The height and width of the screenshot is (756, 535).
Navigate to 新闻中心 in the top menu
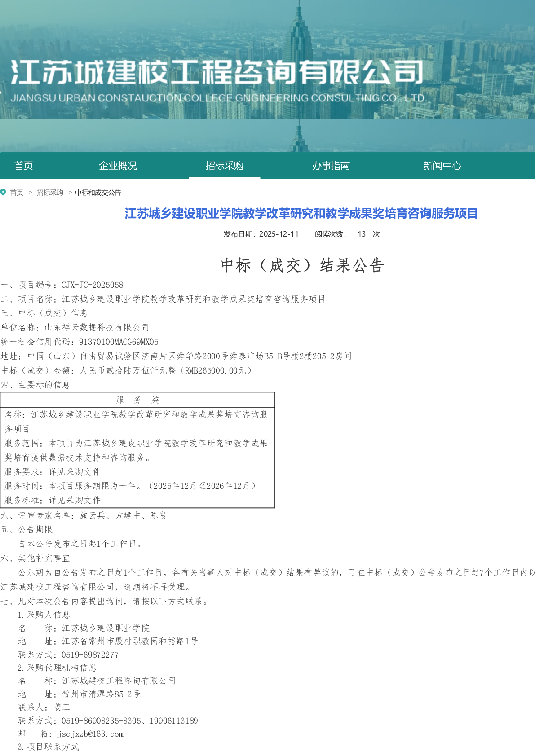click(442, 166)
